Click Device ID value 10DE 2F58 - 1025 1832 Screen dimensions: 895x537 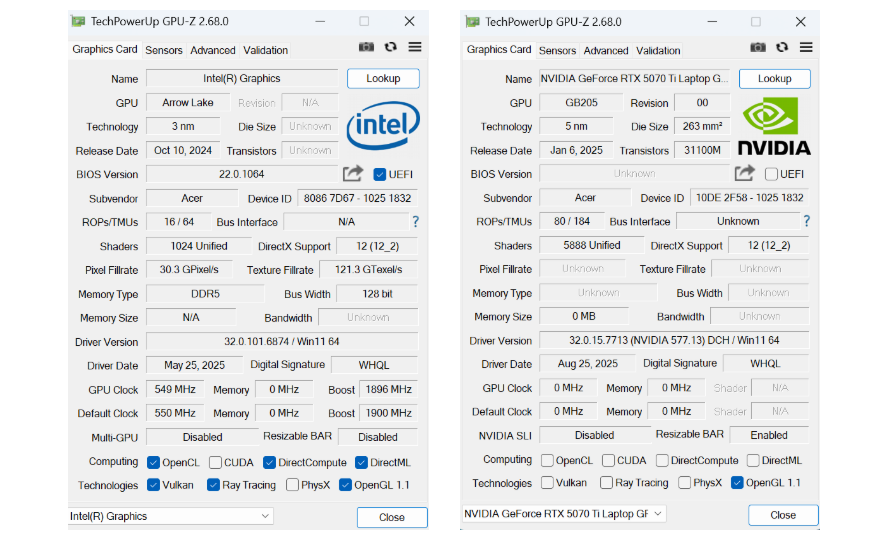(749, 197)
